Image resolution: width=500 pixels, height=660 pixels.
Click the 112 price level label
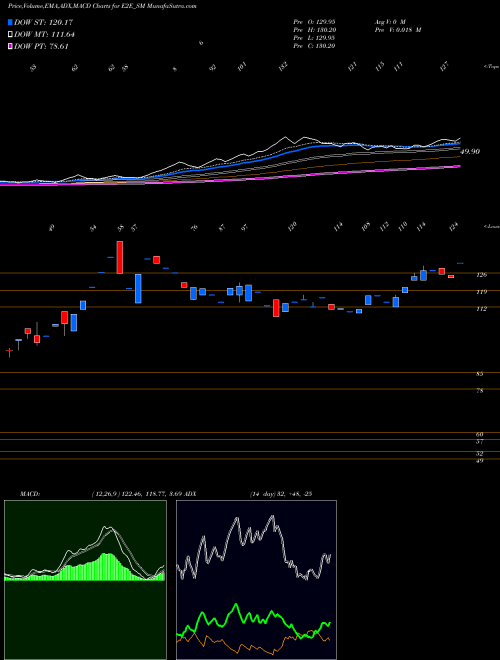(x=481, y=309)
